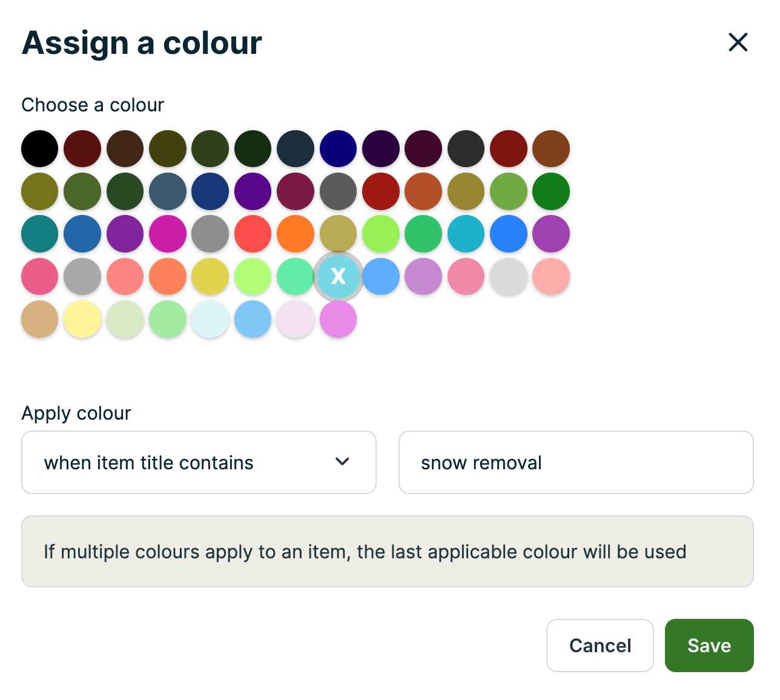780x700 pixels.
Task: Select the lime green colour swatch
Action: pyautogui.click(x=380, y=234)
